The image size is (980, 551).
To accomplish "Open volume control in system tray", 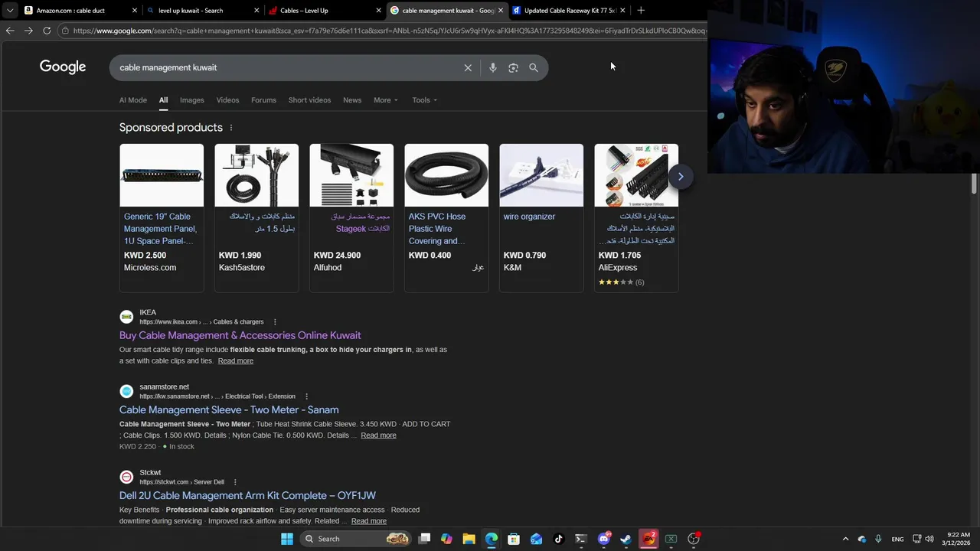I will click(929, 539).
